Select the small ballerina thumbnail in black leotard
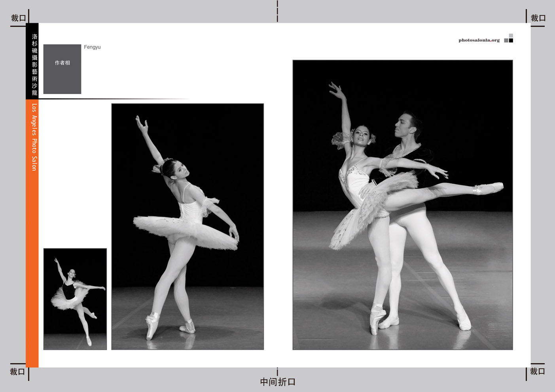The height and width of the screenshot is (392, 555). [75, 299]
